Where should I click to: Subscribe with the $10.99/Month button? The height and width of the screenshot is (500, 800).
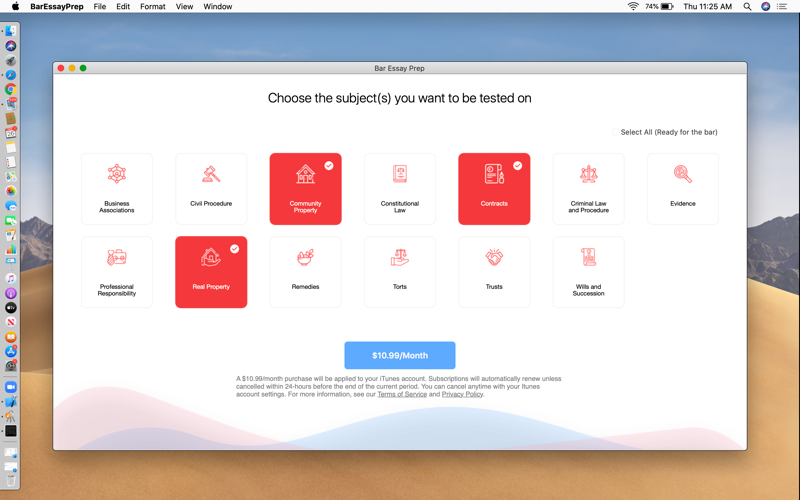tap(400, 355)
